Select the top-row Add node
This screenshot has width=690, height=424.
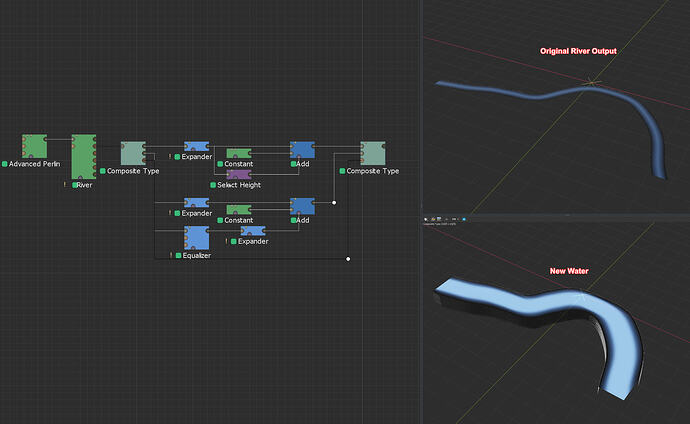click(x=302, y=149)
